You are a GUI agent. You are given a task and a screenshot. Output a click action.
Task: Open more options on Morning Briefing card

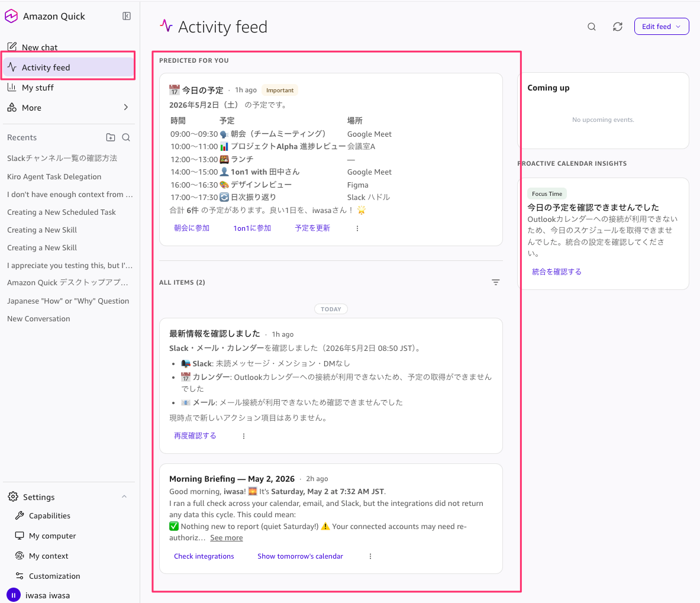[370, 556]
